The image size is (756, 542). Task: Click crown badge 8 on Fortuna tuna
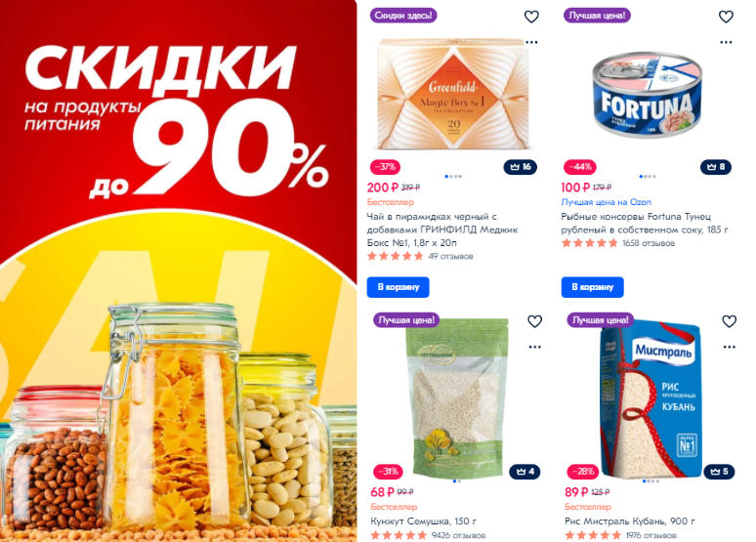(x=716, y=167)
